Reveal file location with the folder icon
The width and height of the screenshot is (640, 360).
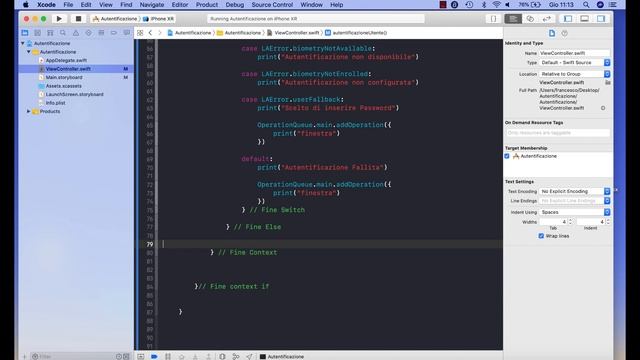[608, 82]
